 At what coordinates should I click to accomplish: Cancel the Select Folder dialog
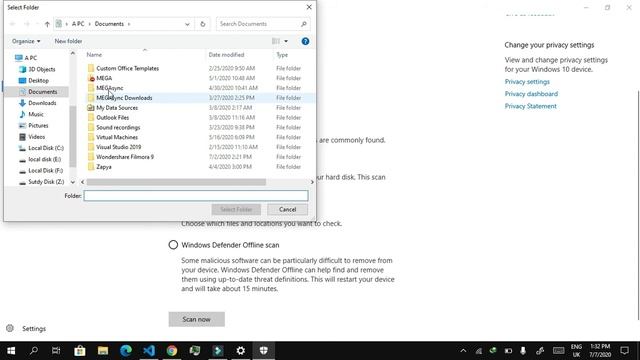288,209
